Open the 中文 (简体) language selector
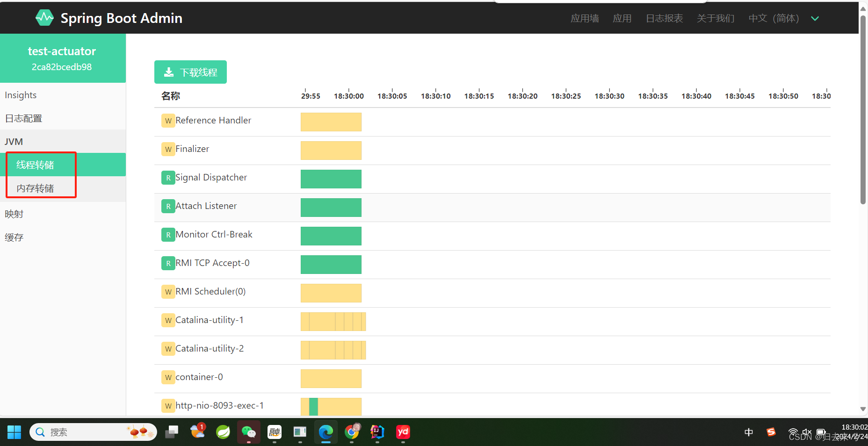Image resolution: width=868 pixels, height=446 pixels. [x=784, y=18]
